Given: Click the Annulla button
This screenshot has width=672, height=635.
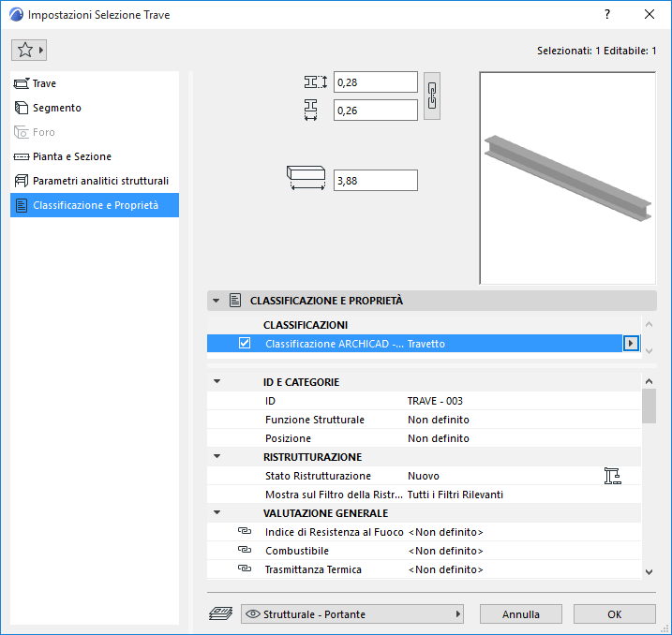Looking at the screenshot, I should 521,614.
